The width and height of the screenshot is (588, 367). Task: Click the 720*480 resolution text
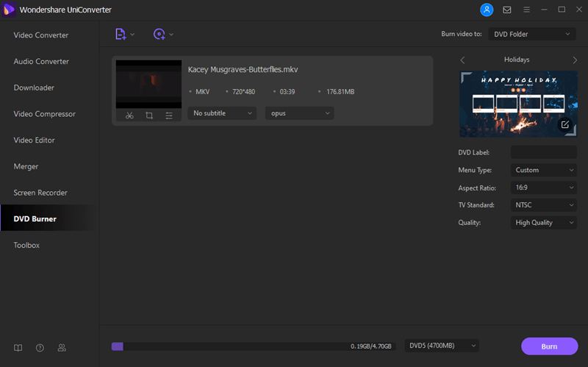click(243, 92)
